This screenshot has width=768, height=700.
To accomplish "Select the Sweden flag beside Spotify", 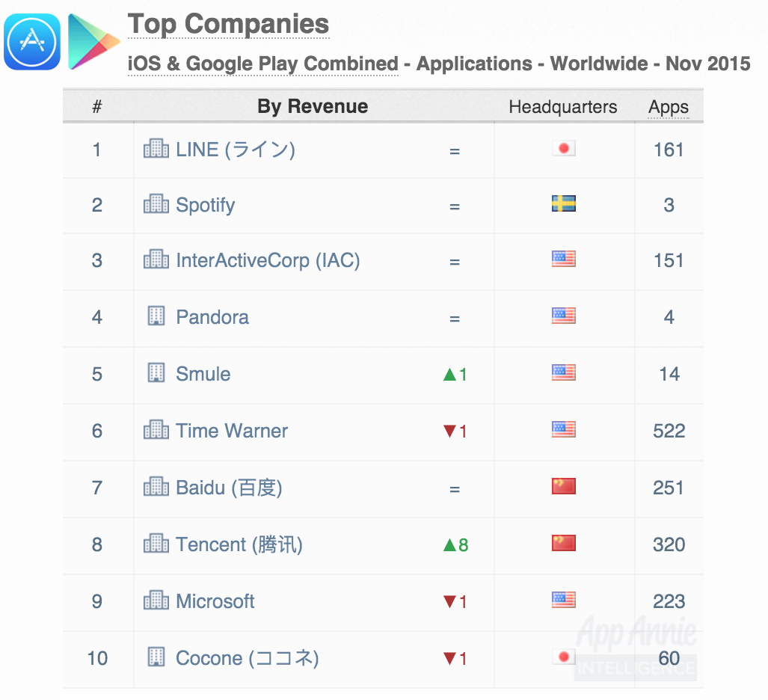I will coord(562,203).
